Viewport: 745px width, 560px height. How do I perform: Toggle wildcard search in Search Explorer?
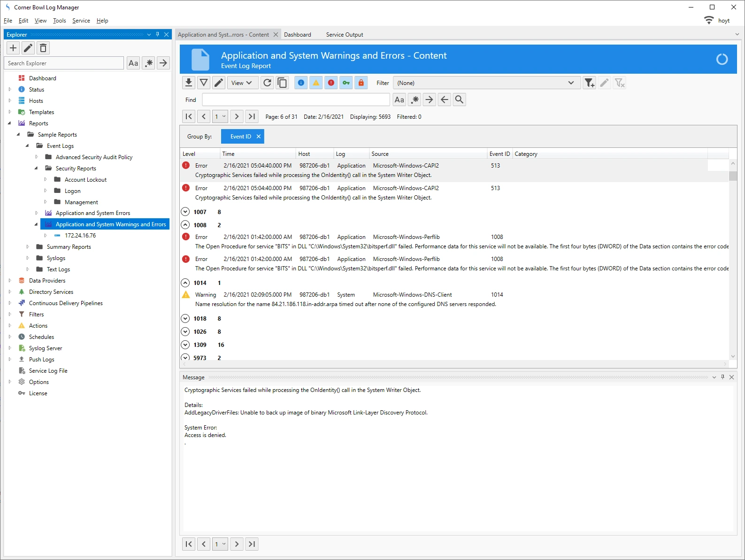[x=148, y=63]
